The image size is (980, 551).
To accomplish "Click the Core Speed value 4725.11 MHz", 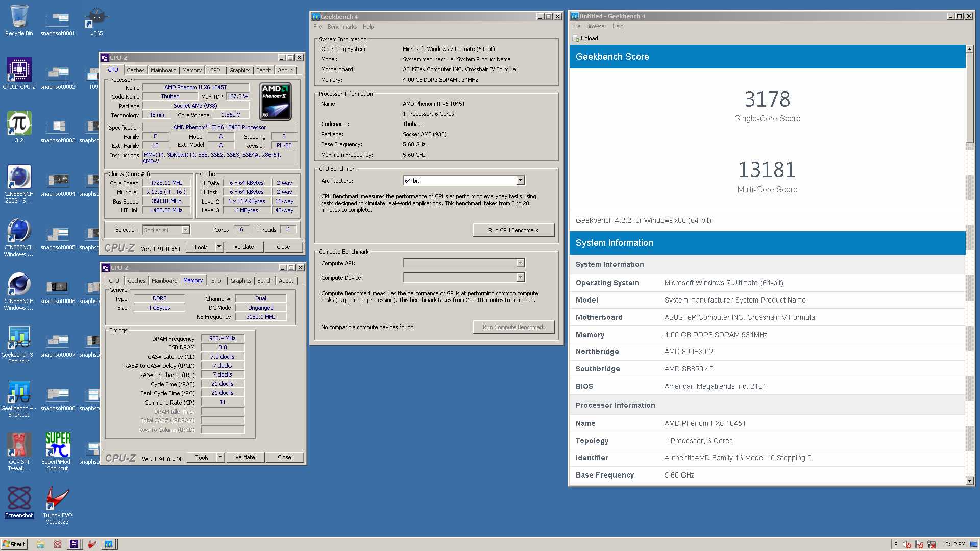I will (x=166, y=183).
